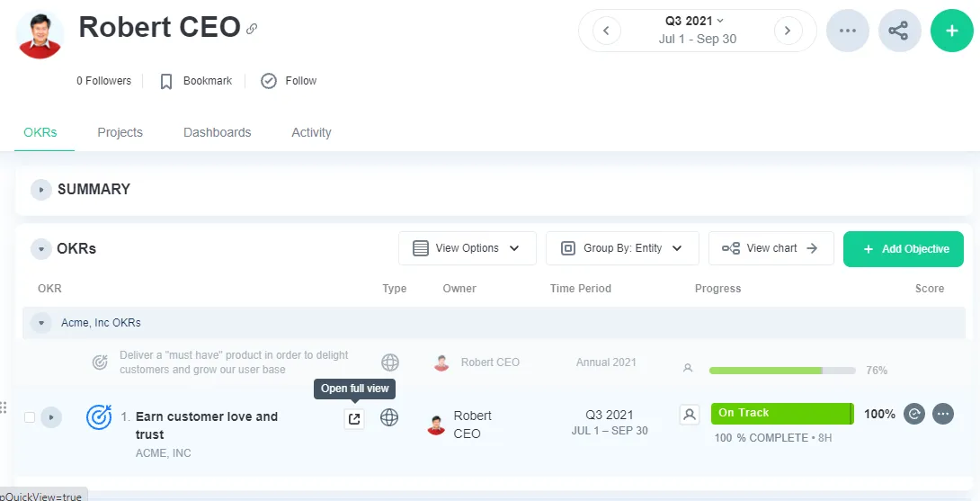Click the Type column header
The image size is (980, 501).
395,289
